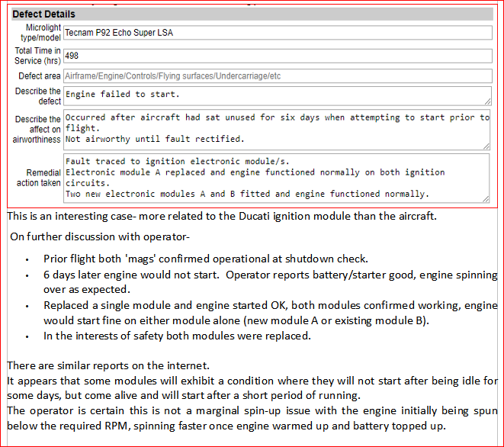504x447 pixels.
Task: Click the affect on airworthiness text area
Action: click(x=277, y=130)
